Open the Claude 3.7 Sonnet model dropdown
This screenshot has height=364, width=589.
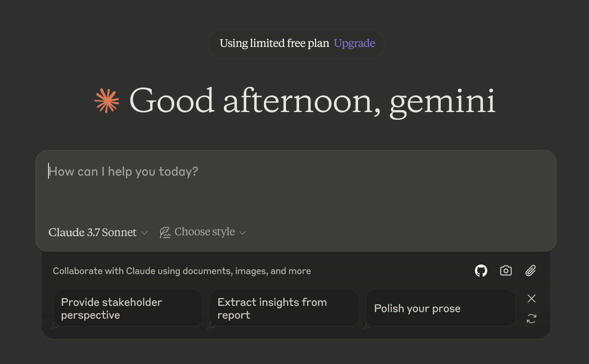pyautogui.click(x=98, y=233)
